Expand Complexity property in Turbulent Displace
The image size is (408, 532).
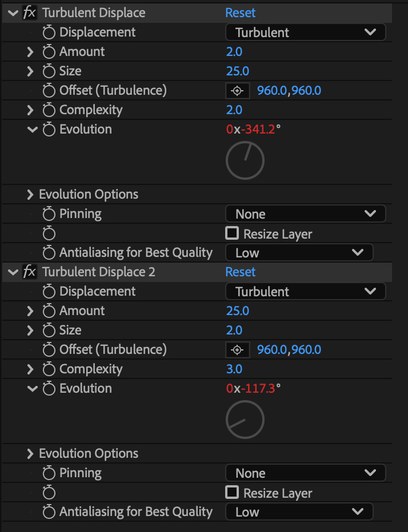tap(30, 110)
